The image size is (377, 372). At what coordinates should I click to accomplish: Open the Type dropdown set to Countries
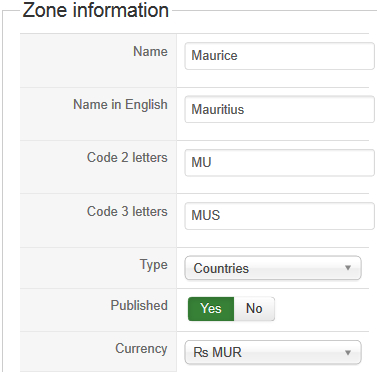tap(273, 268)
